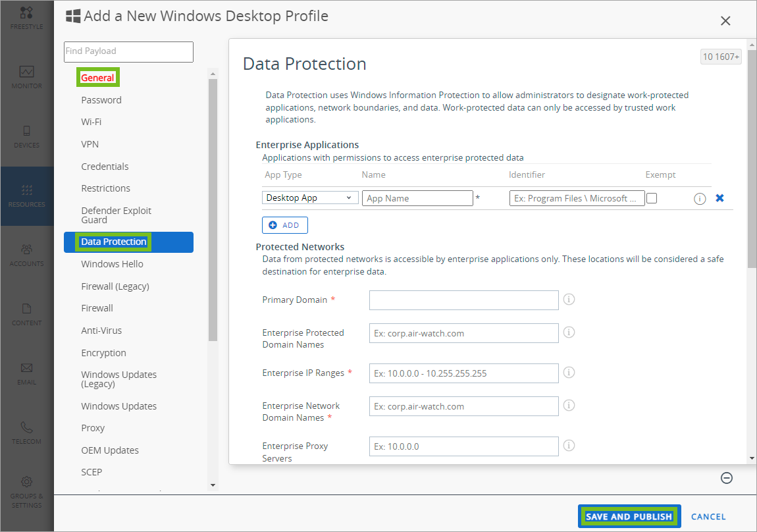Screen dimensions: 757x532
Task: Select the Proxy payload
Action: (93, 428)
